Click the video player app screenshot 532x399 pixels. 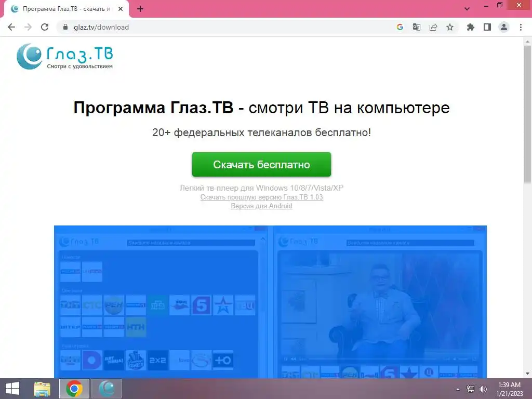coord(380,302)
